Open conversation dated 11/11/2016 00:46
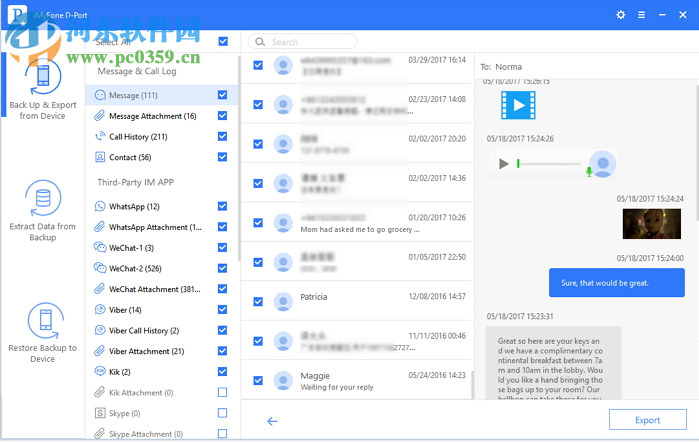This screenshot has width=699, height=444. [x=357, y=341]
